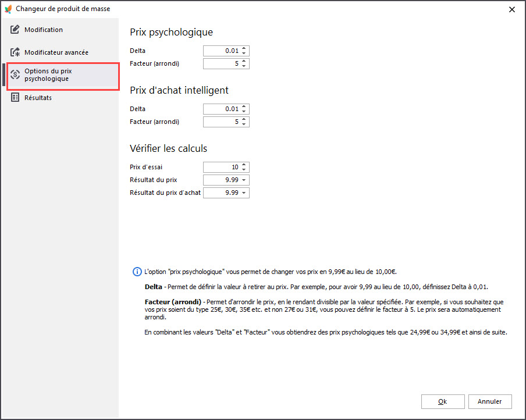Click the Modificateur avancée icon

click(x=15, y=52)
